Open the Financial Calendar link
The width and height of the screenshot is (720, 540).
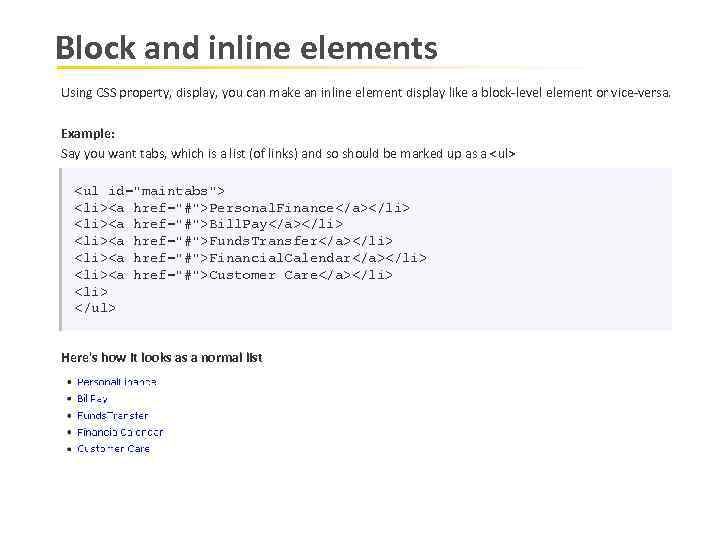tap(120, 432)
